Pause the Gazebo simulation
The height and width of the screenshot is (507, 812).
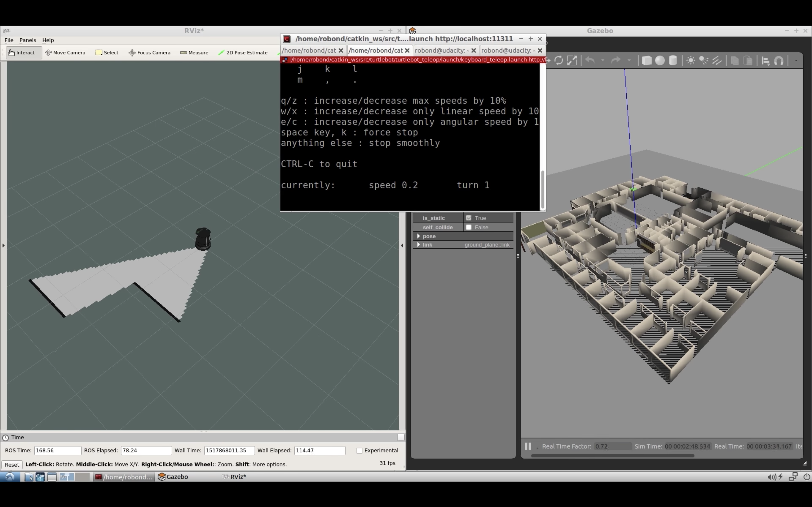pos(528,446)
